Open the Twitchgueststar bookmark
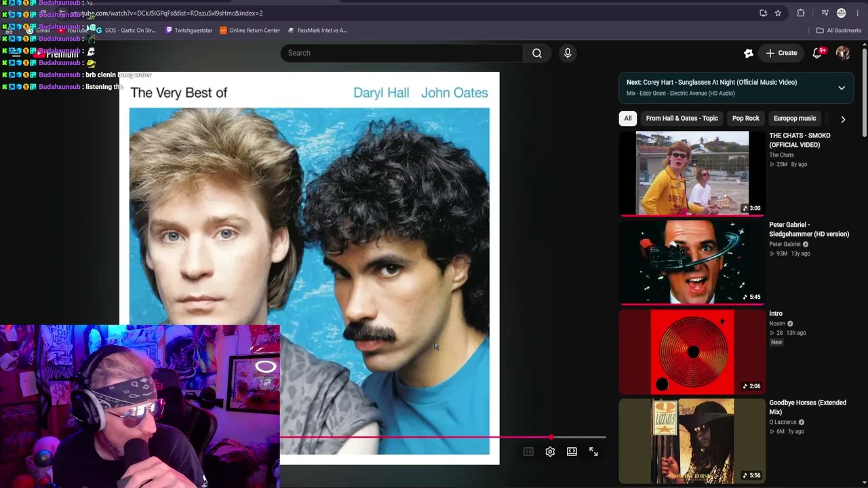 coord(189,30)
